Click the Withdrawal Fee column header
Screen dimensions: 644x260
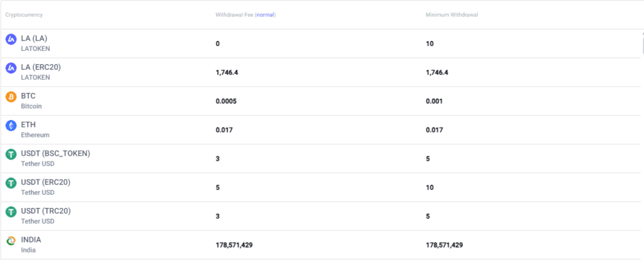(246, 15)
